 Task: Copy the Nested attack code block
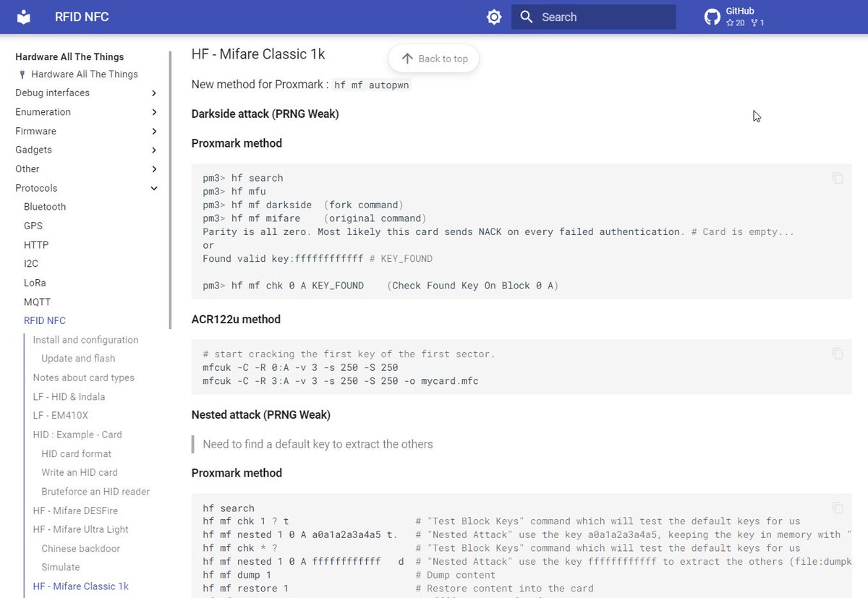coord(838,508)
